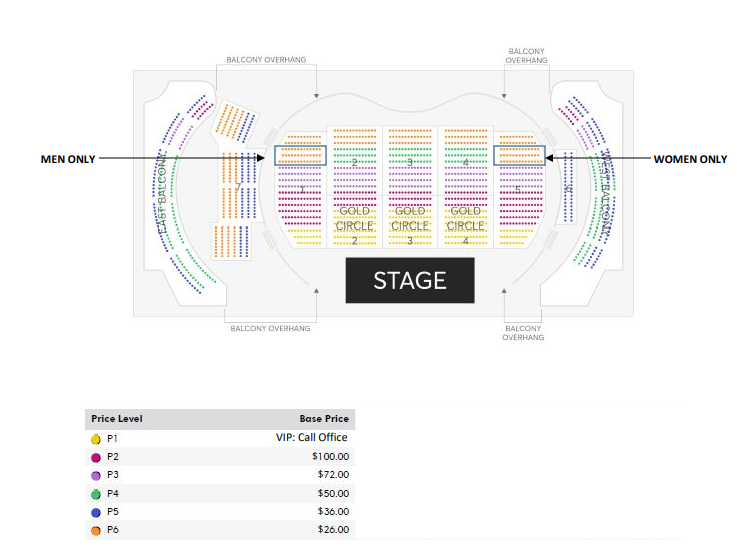Click the MEN ONLY text label
The width and height of the screenshot is (737, 558).
[68, 159]
